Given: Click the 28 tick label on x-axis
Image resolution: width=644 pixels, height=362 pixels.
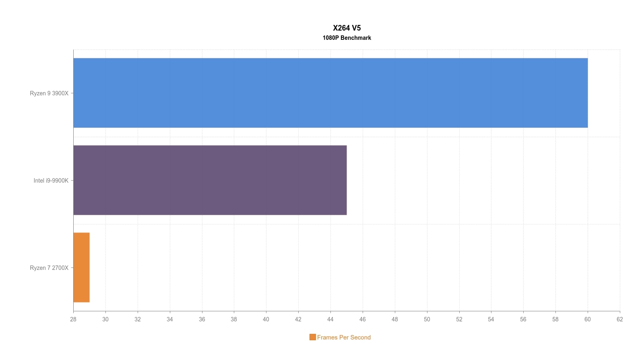Looking at the screenshot, I should pos(73,319).
